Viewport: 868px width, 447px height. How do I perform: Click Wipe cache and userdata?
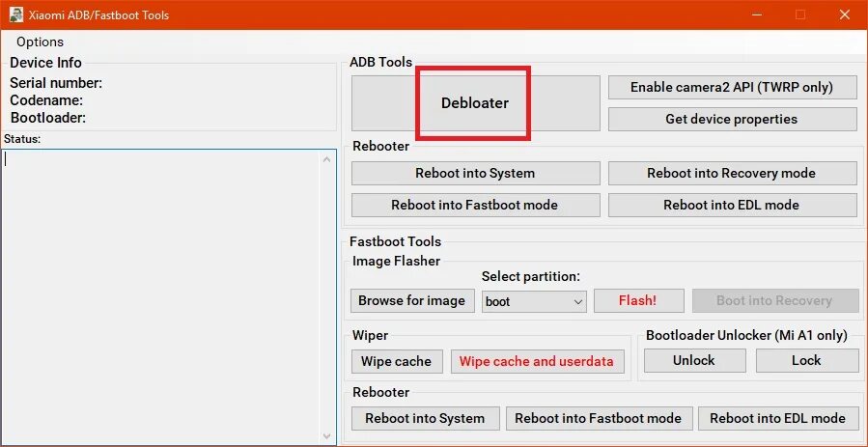point(537,362)
